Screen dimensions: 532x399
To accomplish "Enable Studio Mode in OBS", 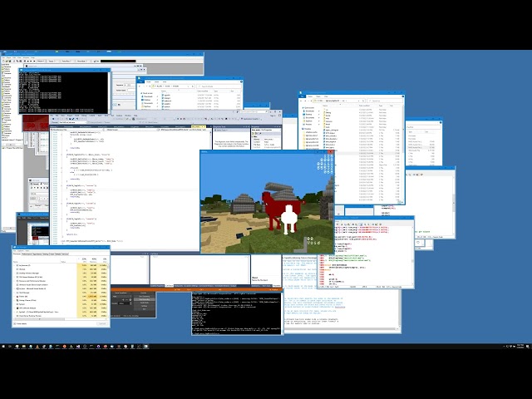I will point(144,303).
